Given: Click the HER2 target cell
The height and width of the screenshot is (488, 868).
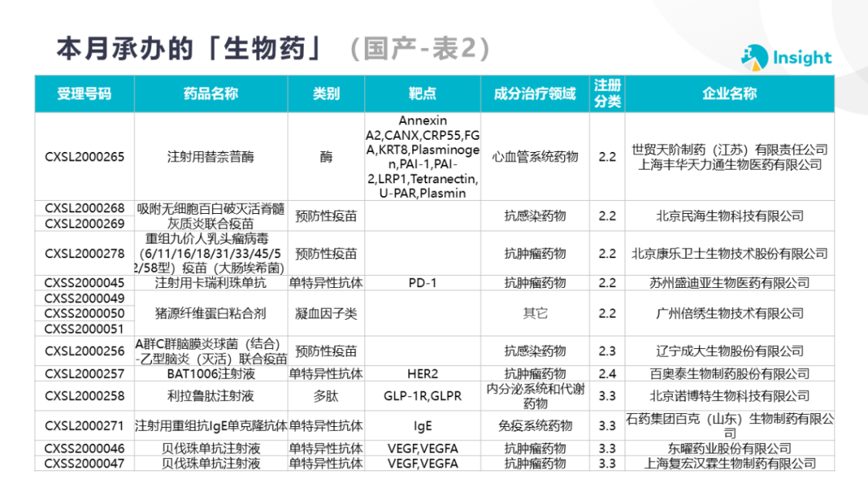Looking at the screenshot, I should [423, 374].
